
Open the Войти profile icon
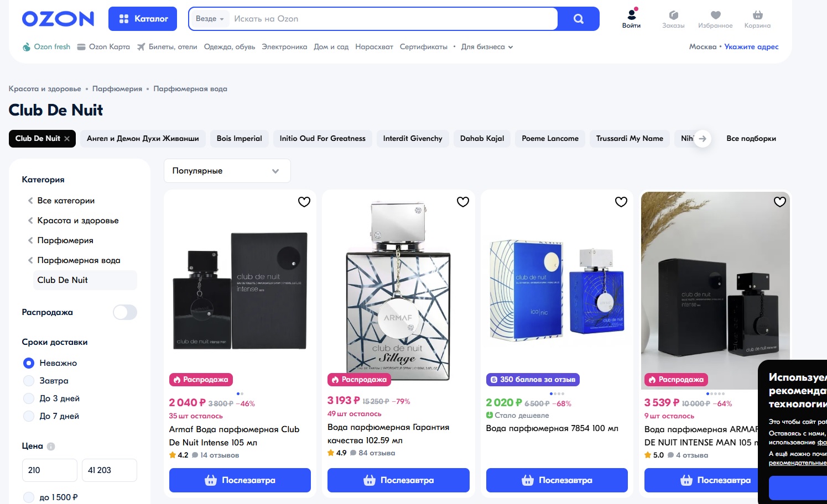pos(631,16)
